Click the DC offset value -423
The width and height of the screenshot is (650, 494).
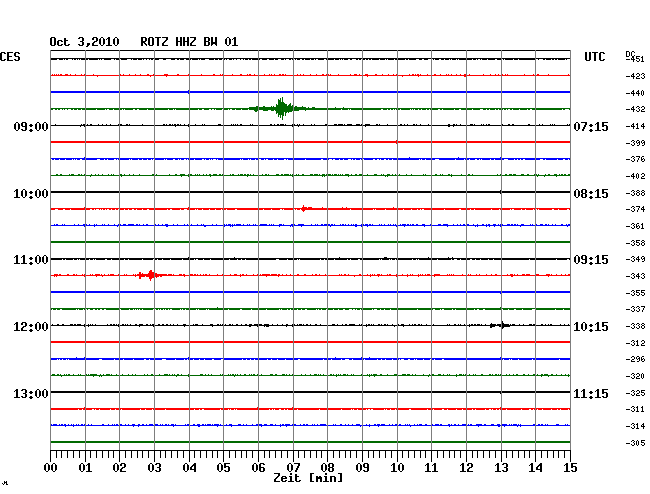635,76
